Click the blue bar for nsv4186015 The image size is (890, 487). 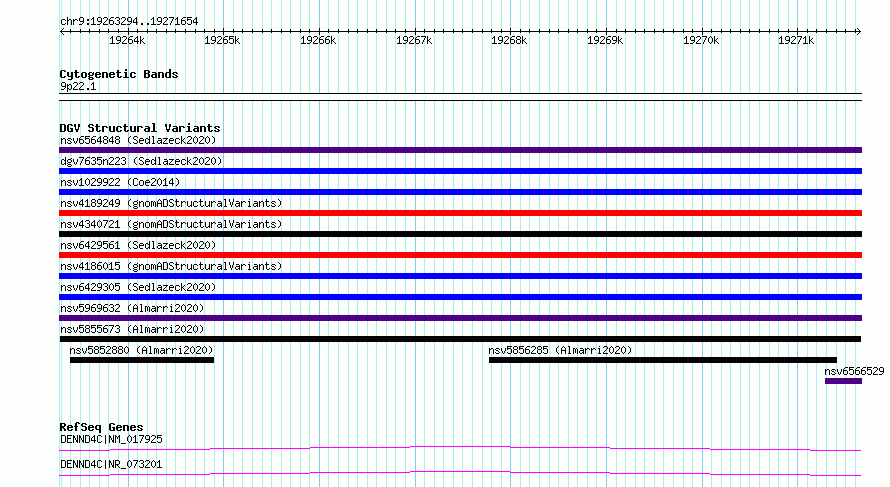(x=460, y=276)
